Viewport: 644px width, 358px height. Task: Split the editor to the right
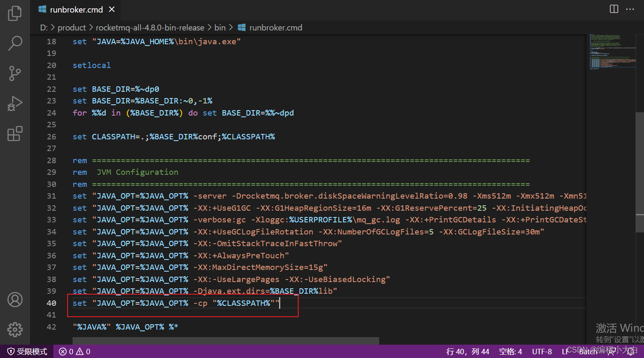(614, 9)
